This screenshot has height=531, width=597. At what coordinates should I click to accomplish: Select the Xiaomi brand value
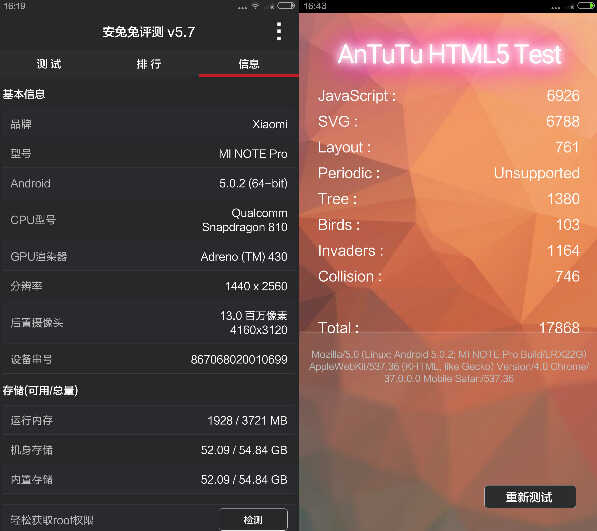270,124
